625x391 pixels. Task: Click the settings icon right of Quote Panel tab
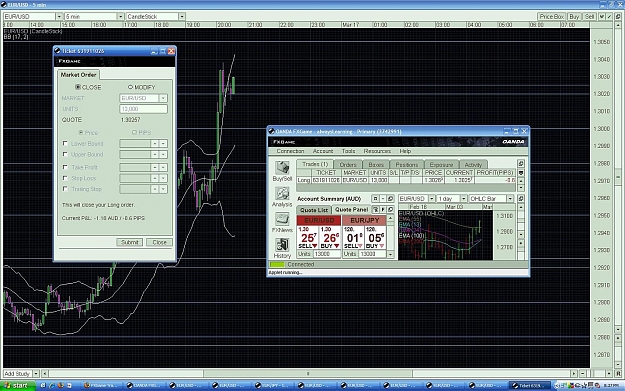[x=375, y=210]
